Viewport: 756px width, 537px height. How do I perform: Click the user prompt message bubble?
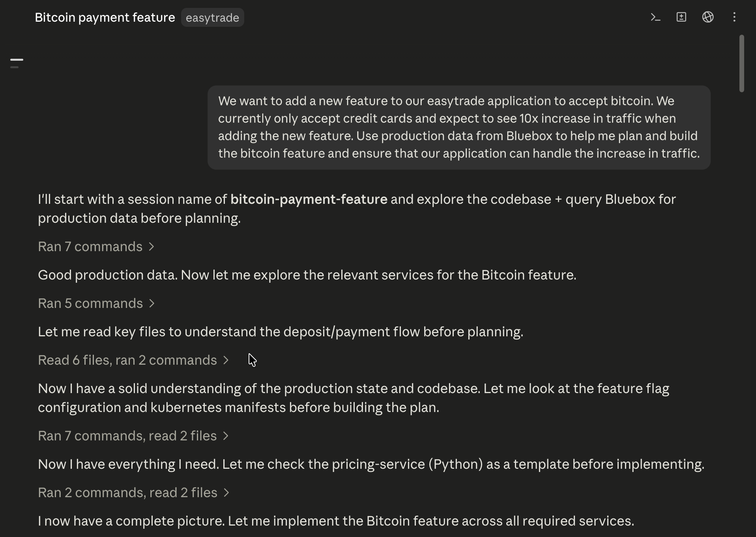tap(459, 127)
